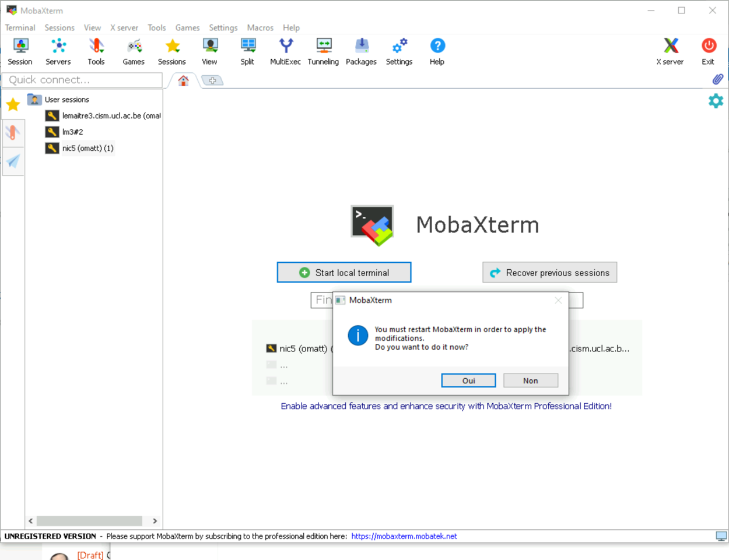The height and width of the screenshot is (560, 729).
Task: Open the Sessions star toolbar icon
Action: pyautogui.click(x=172, y=51)
